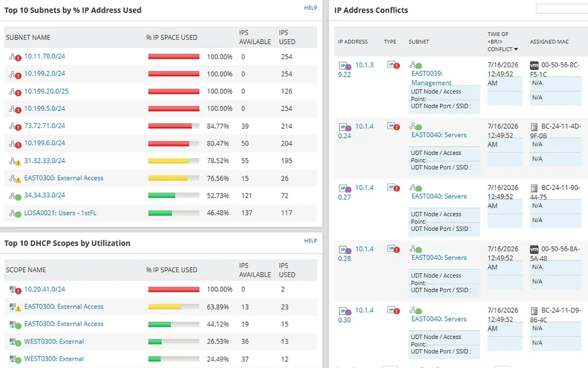The width and height of the screenshot is (588, 368).
Task: Click the VM icon beside MAC 00-50-56-8C-F5-1C
Action: 534,66
